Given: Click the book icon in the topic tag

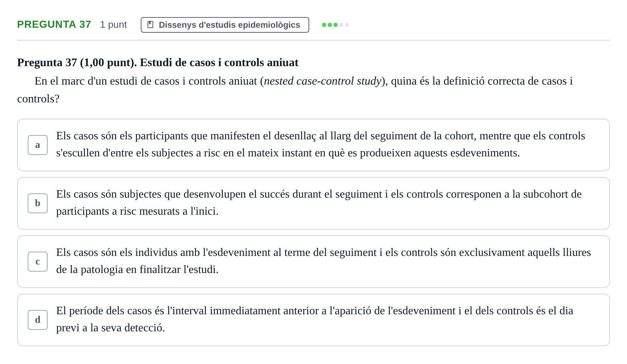Looking at the screenshot, I should click(150, 25).
